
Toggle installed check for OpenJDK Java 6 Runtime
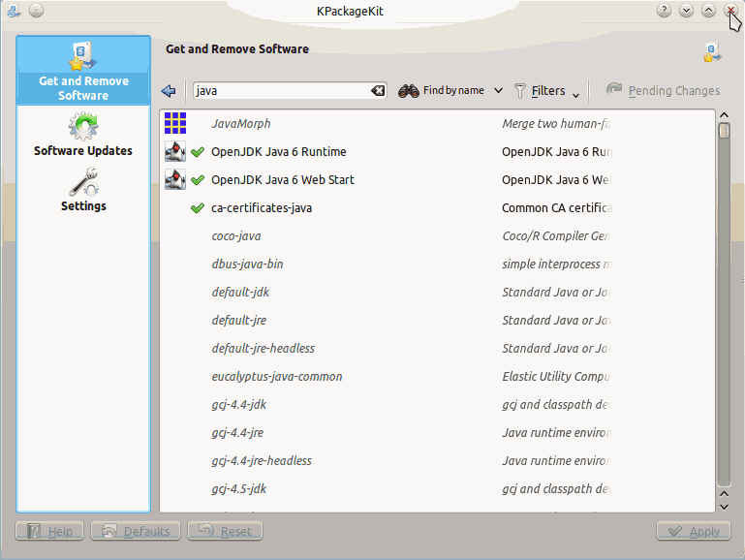(198, 152)
